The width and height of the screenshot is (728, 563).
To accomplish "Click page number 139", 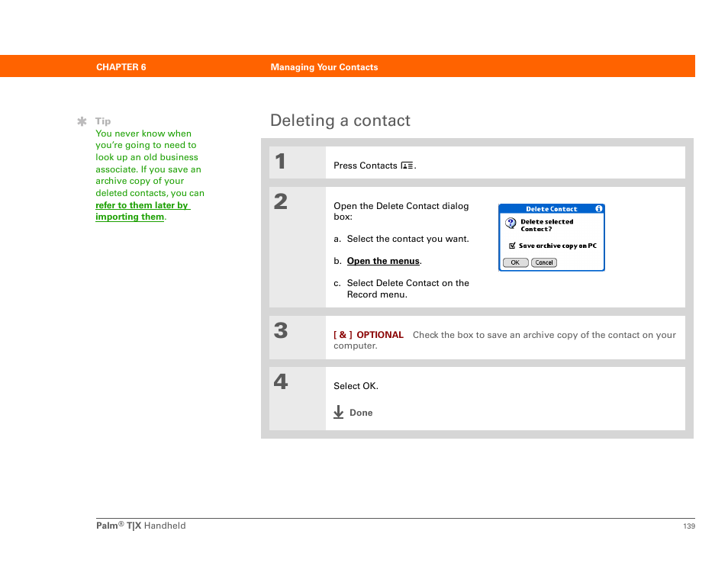I will click(689, 526).
